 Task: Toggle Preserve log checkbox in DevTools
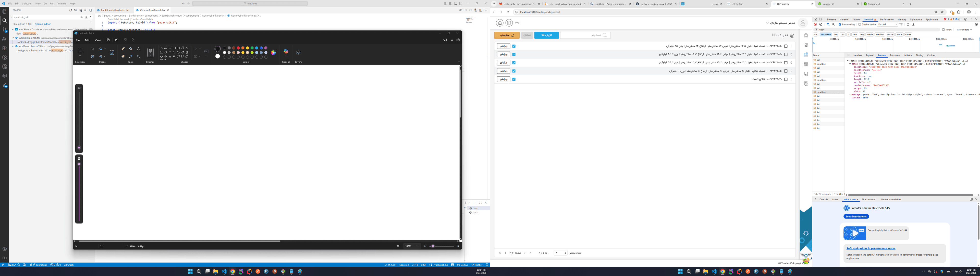[840, 24]
